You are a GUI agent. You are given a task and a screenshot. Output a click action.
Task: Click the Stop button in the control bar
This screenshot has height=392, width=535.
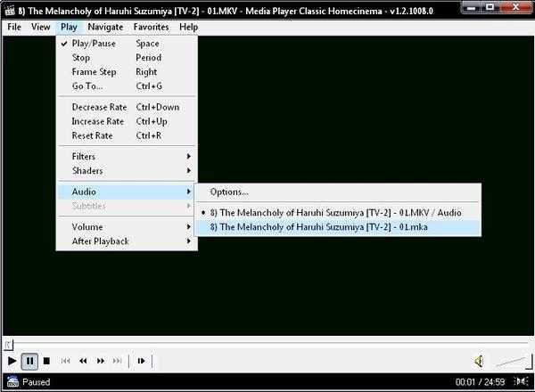[x=46, y=361]
